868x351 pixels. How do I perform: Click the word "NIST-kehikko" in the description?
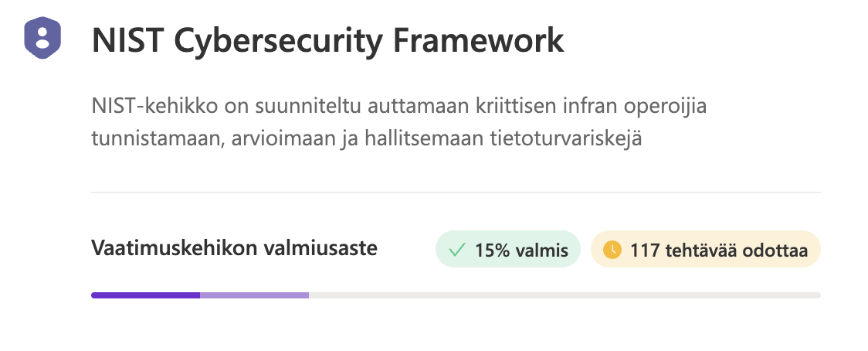[x=154, y=107]
